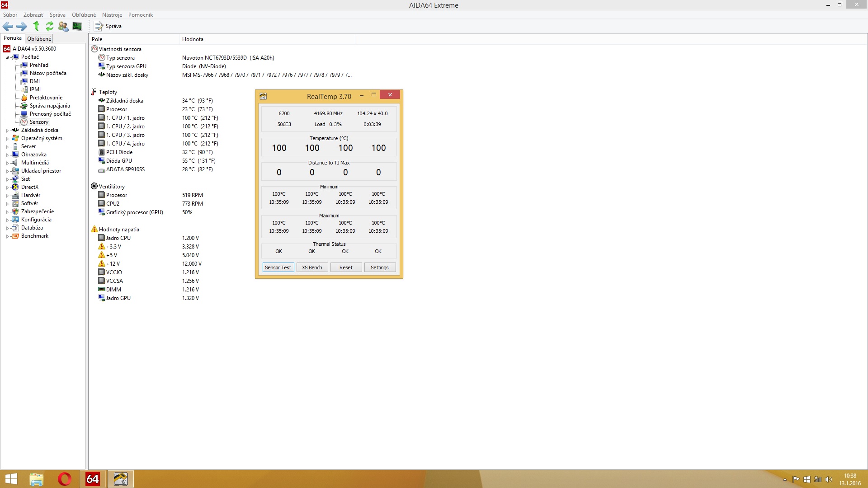Open the Nástroje menu
Image resolution: width=868 pixels, height=488 pixels.
pyautogui.click(x=112, y=15)
